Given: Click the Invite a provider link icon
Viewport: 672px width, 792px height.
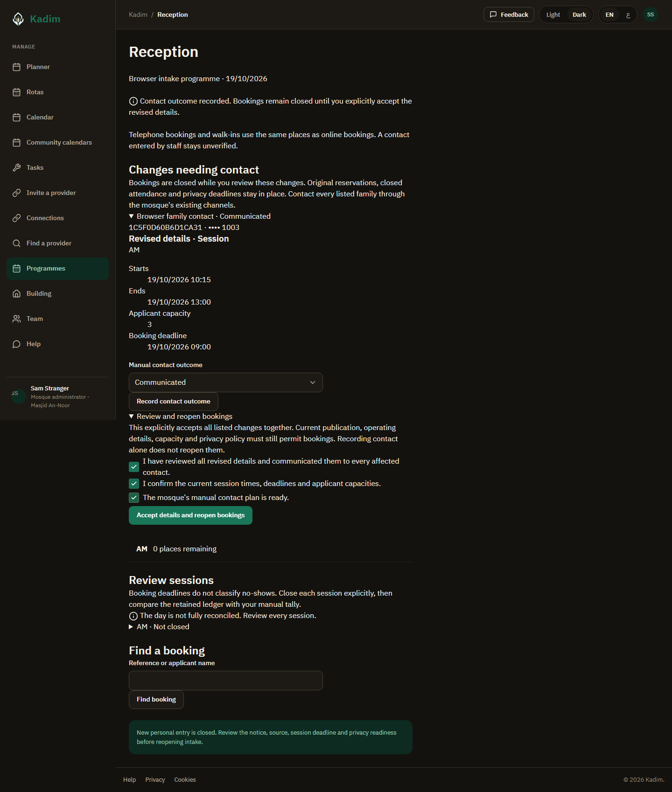Looking at the screenshot, I should (17, 193).
